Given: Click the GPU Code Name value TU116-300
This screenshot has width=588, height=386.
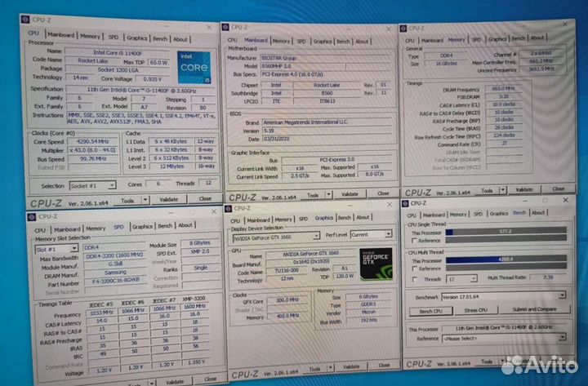Looking at the screenshot, I should 287,270.
